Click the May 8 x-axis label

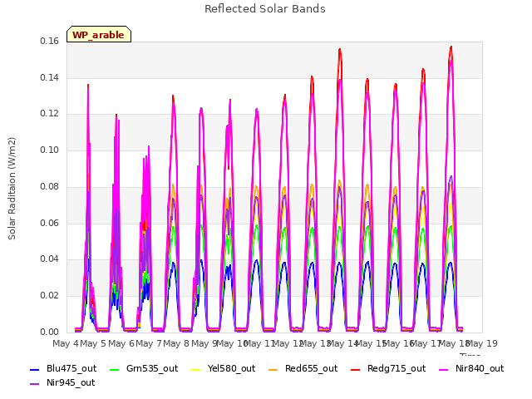tap(176, 343)
